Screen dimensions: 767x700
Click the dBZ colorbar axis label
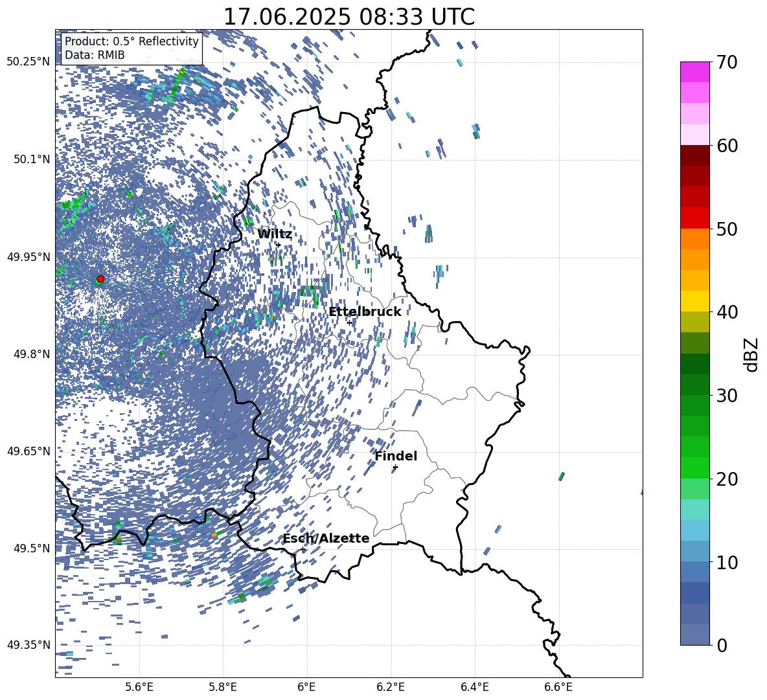coord(752,354)
